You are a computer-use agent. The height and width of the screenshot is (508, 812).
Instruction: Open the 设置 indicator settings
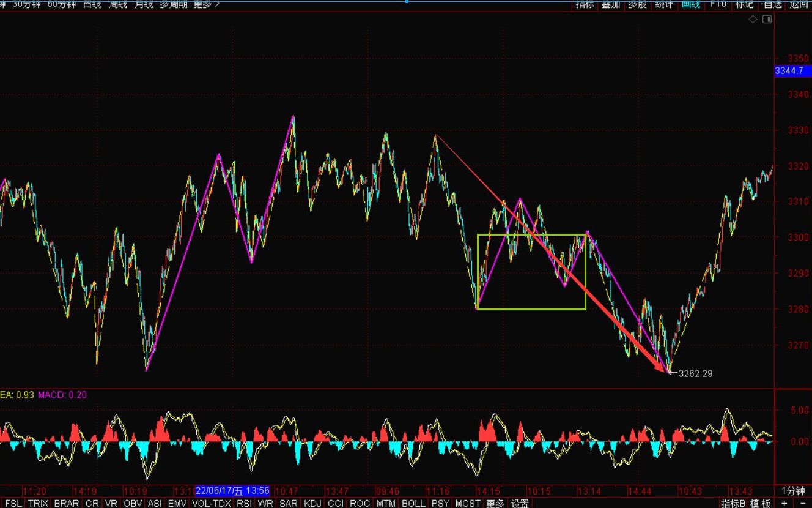(520, 503)
